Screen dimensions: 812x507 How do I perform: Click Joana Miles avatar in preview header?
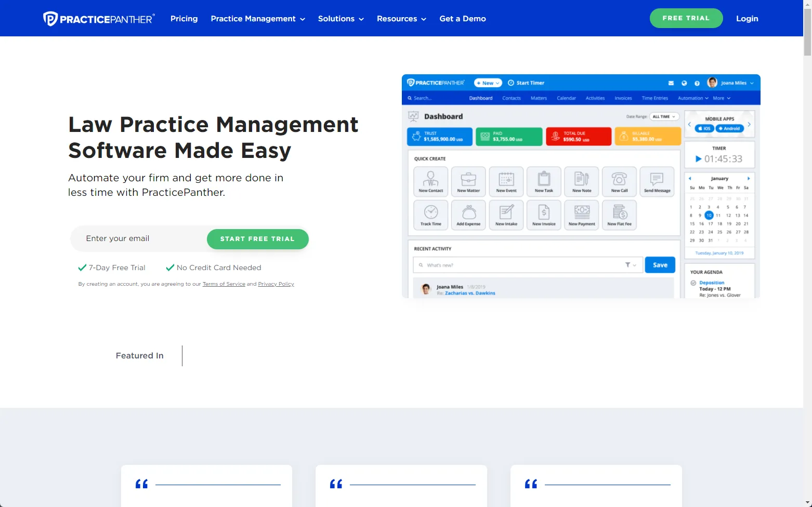point(712,83)
